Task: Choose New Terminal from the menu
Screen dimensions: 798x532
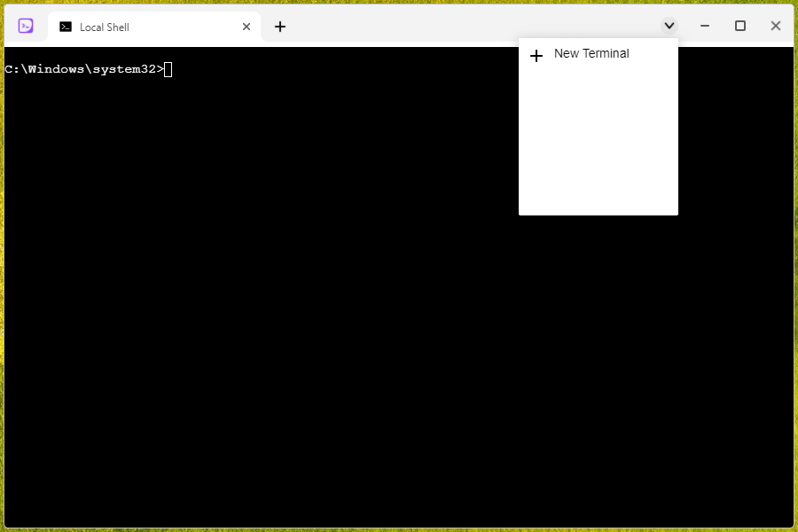Action: (591, 54)
